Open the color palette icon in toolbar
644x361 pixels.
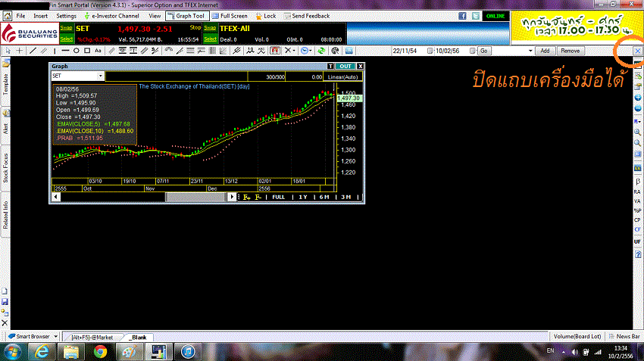coord(335,51)
